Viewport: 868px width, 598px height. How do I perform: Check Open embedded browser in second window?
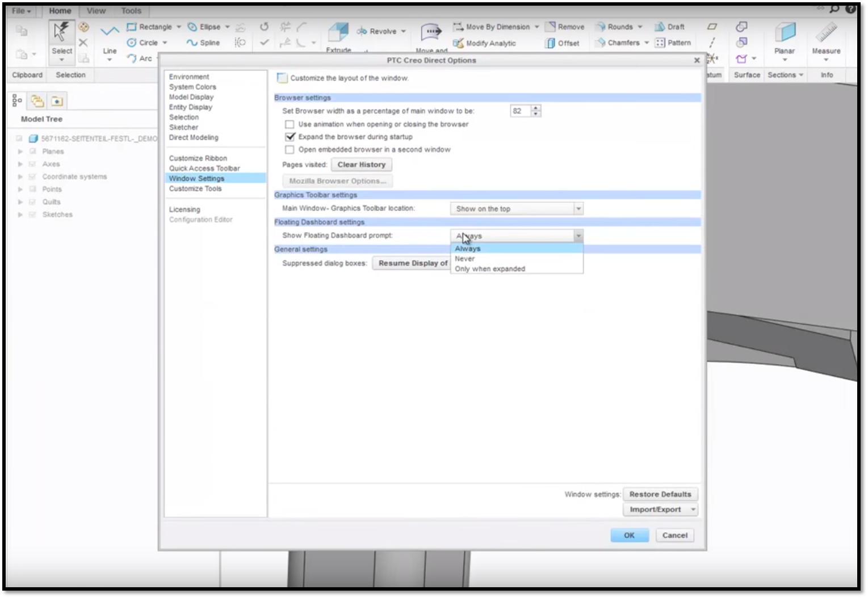click(x=290, y=150)
